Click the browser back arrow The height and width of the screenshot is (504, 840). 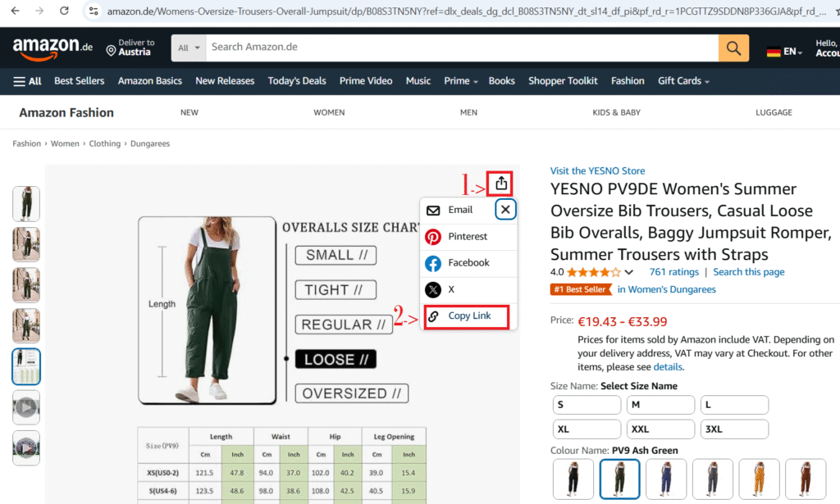(15, 11)
